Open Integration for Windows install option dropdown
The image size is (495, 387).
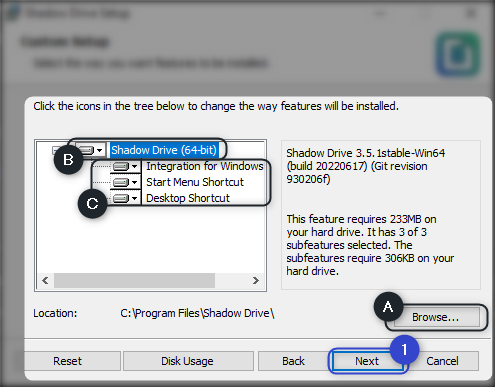[x=126, y=166]
